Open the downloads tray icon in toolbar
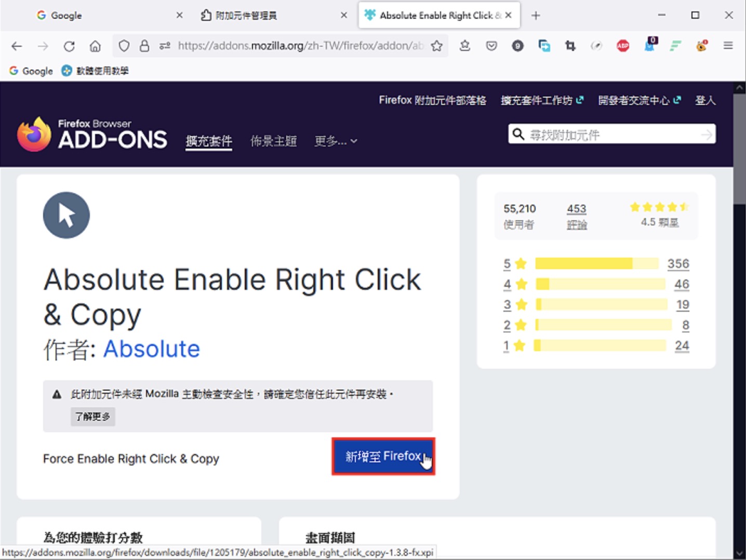The width and height of the screenshot is (746, 560). pyautogui.click(x=465, y=46)
